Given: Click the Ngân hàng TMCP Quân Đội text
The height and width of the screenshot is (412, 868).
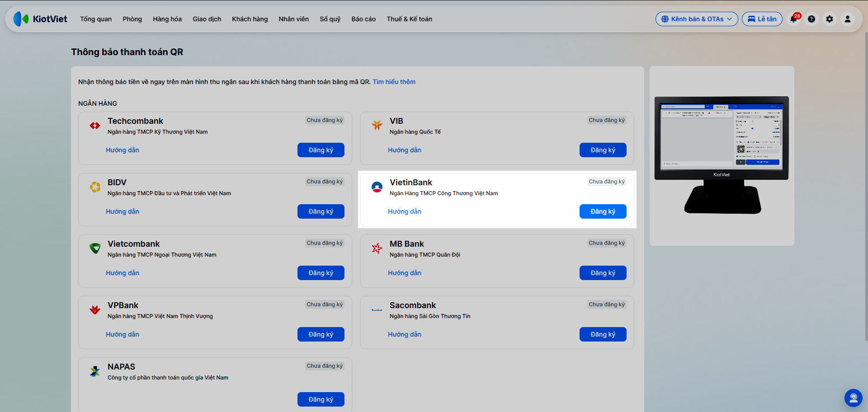Looking at the screenshot, I should (x=425, y=255).
